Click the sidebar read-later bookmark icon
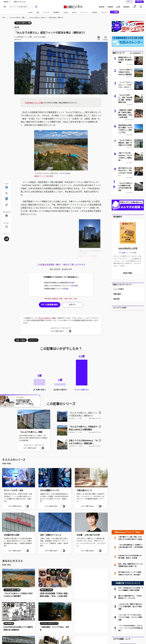 7,227
